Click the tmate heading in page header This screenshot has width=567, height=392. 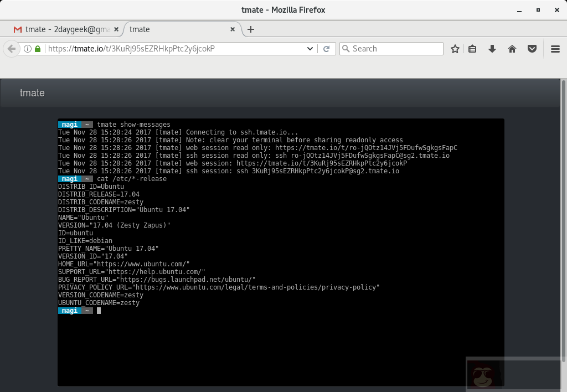[32, 93]
